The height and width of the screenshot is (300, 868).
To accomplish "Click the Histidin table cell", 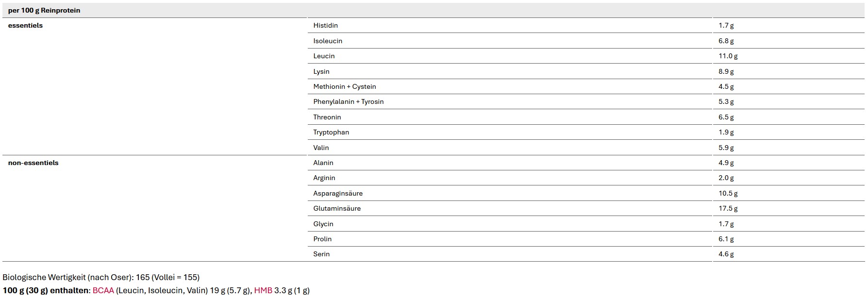I will pyautogui.click(x=325, y=25).
